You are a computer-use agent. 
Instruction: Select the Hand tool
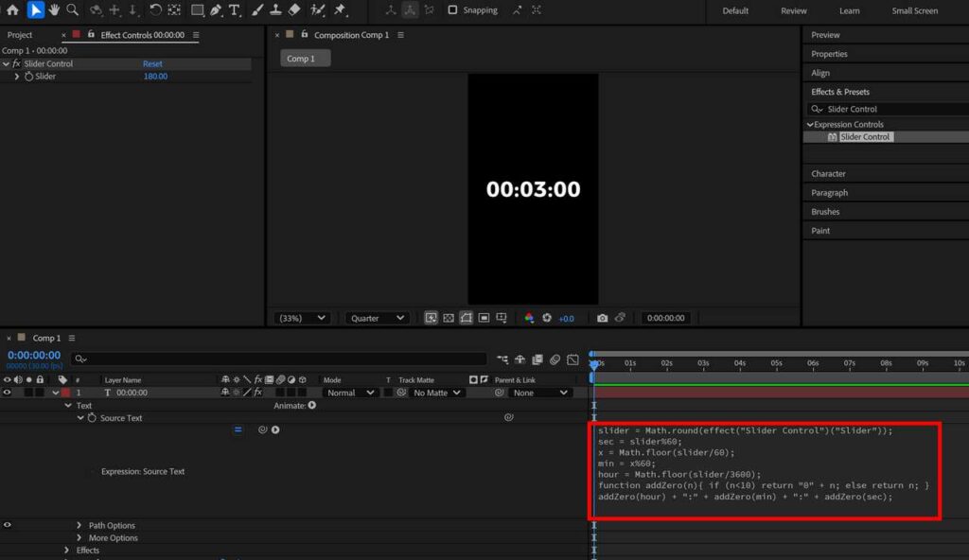point(54,9)
